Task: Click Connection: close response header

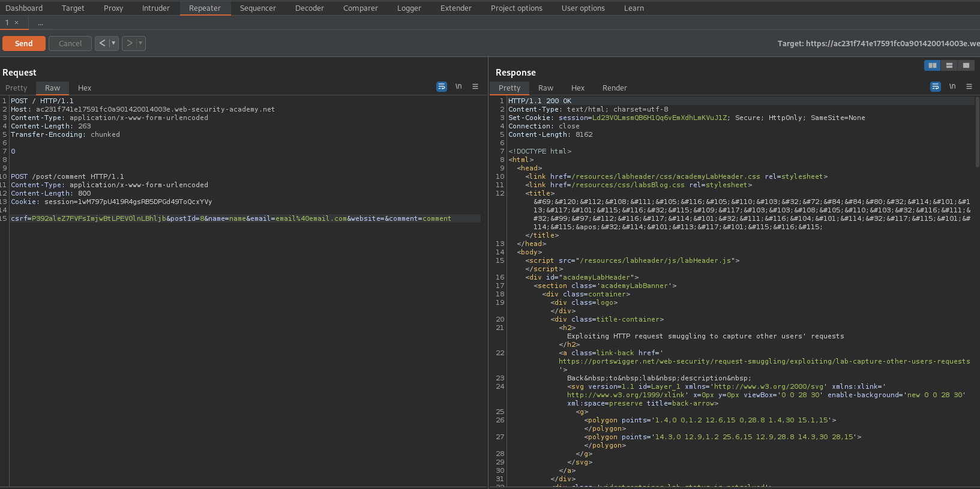Action: coord(544,126)
